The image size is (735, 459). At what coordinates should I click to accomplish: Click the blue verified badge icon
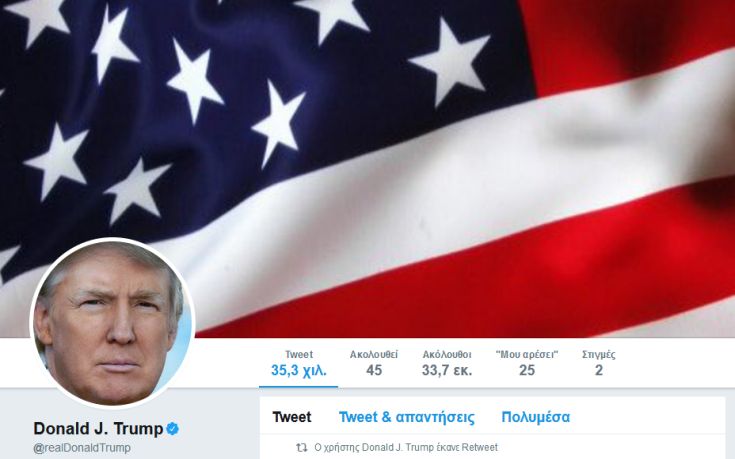(x=172, y=428)
